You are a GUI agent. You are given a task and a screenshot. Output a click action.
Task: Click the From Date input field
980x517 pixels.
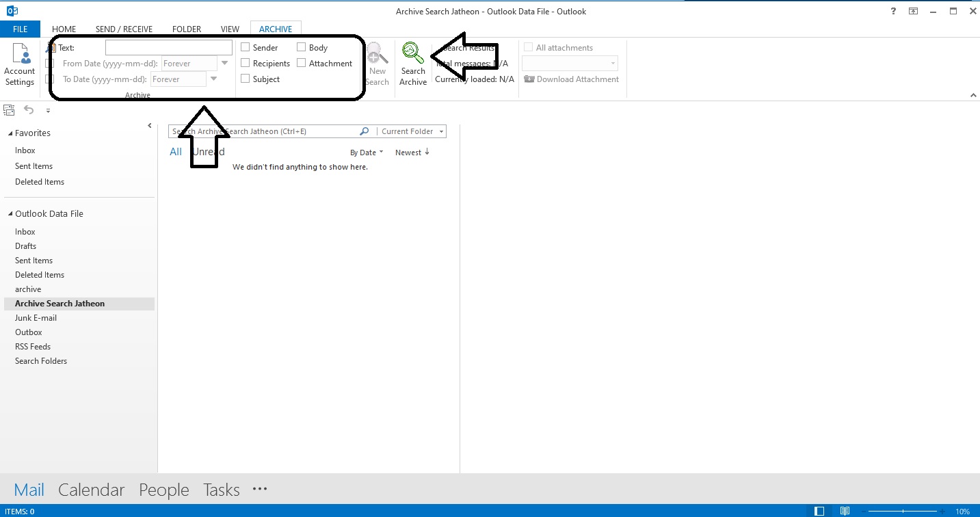click(x=189, y=64)
